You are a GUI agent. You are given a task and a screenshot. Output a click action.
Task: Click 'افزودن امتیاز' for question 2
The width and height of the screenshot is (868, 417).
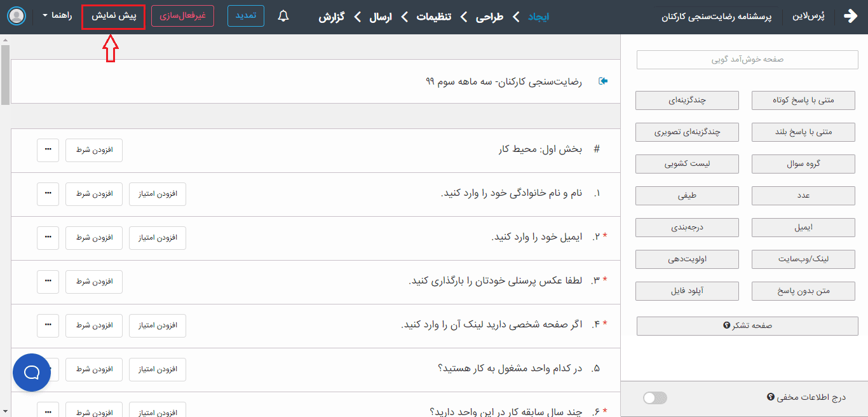pos(158,238)
